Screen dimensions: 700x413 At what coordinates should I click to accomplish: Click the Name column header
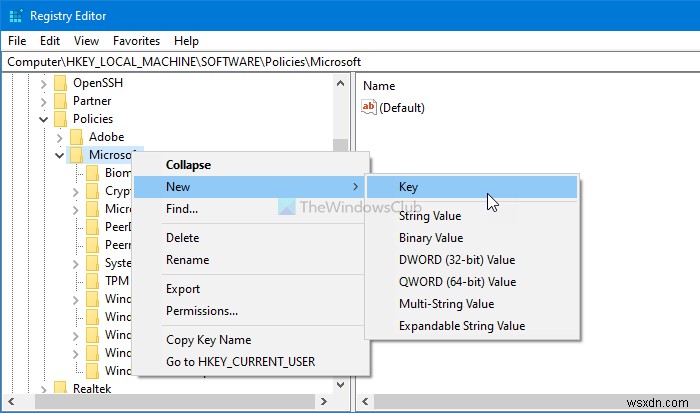coord(379,86)
